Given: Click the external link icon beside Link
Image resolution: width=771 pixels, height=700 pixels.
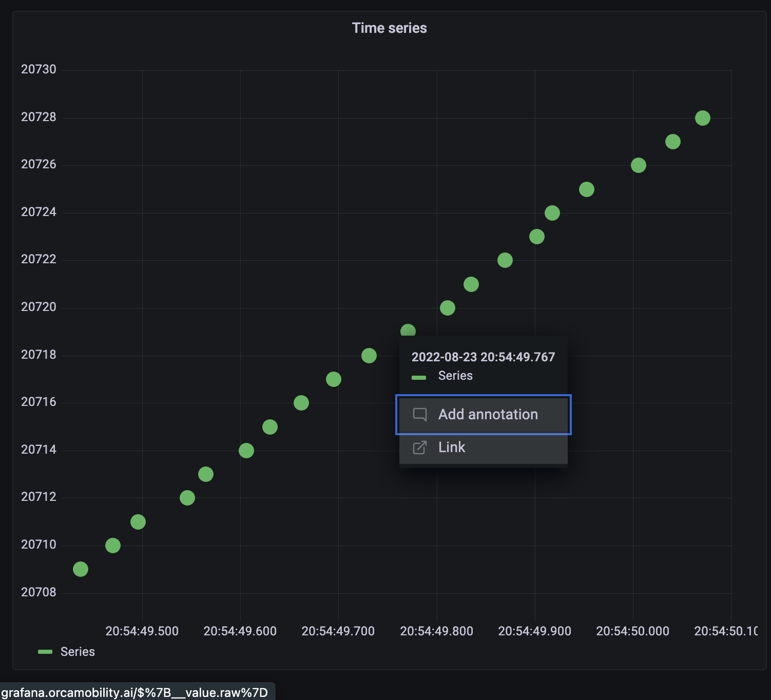Looking at the screenshot, I should (x=420, y=447).
